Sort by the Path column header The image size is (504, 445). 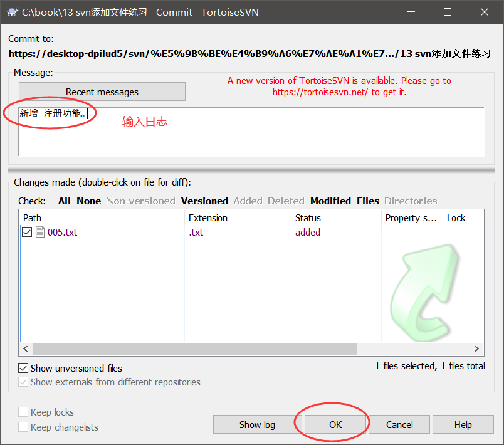102,218
